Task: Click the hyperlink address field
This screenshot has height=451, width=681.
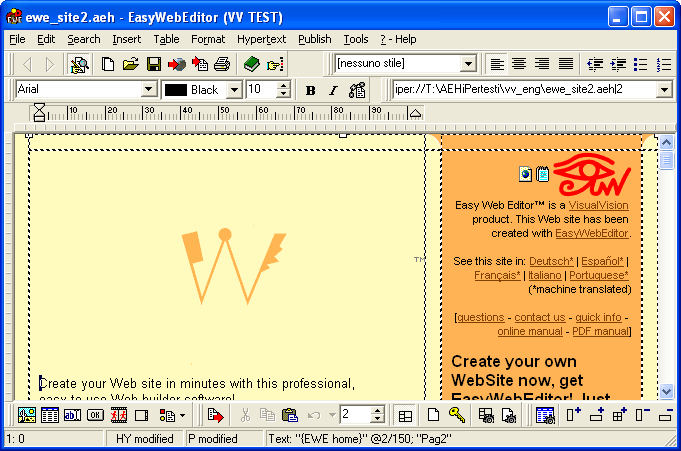Action: 525,90
